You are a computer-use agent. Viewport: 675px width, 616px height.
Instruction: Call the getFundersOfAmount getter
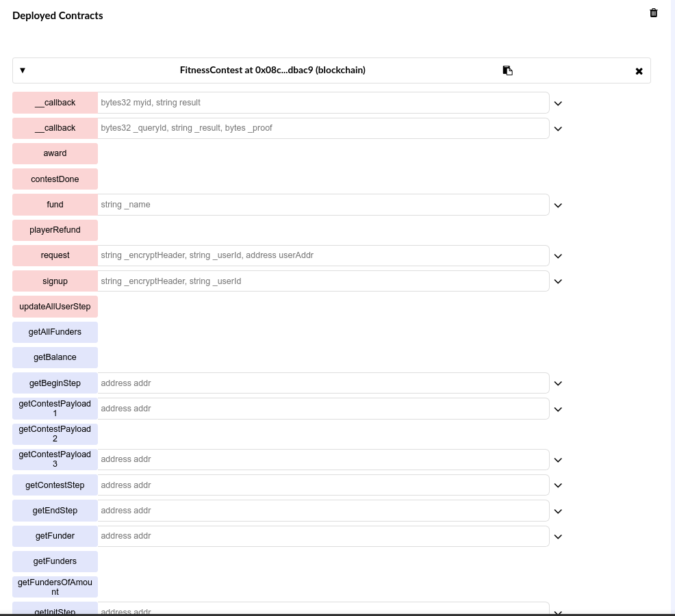click(x=55, y=587)
